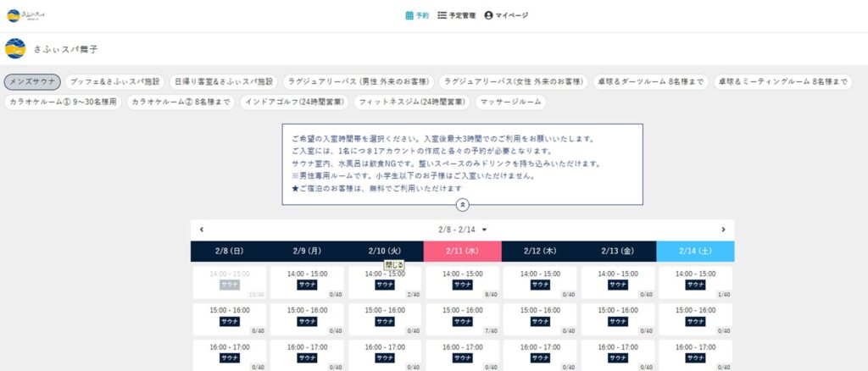Select 2/11 (水) 16:00 - 17:00 slot
This screenshot has height=371, width=868.
[x=462, y=356]
